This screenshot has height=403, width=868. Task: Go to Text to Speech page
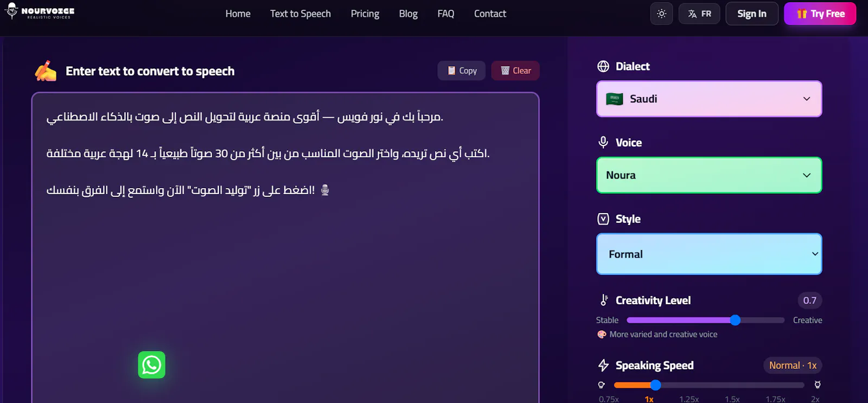[x=301, y=14]
